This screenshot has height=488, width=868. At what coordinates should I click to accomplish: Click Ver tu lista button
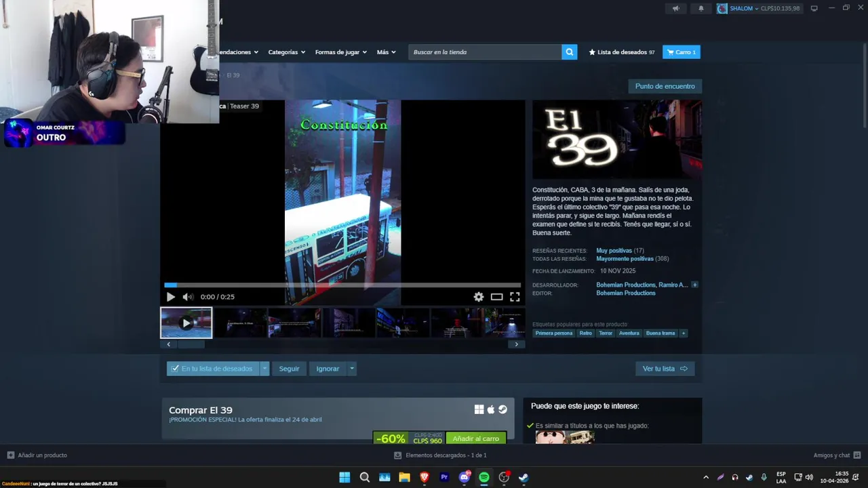point(665,369)
